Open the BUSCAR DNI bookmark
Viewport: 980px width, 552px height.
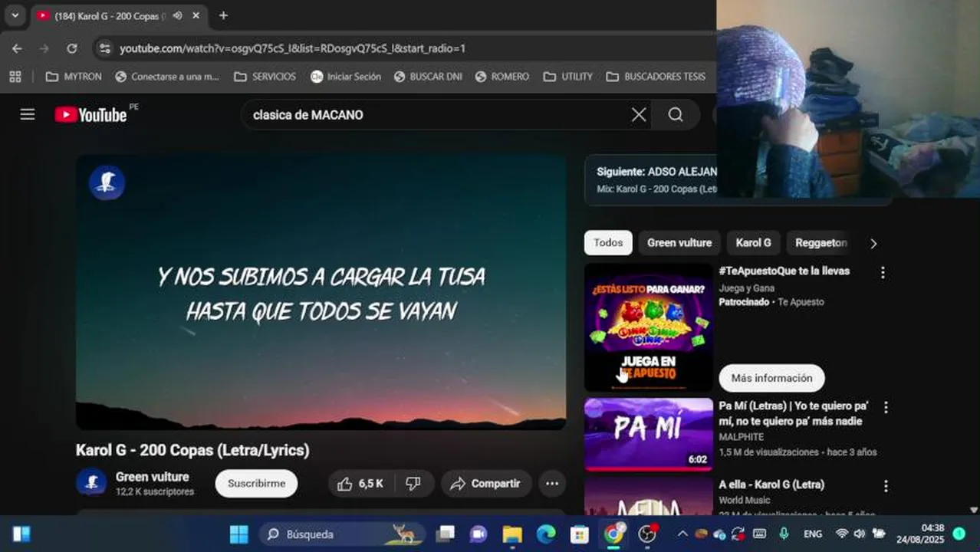pos(428,77)
